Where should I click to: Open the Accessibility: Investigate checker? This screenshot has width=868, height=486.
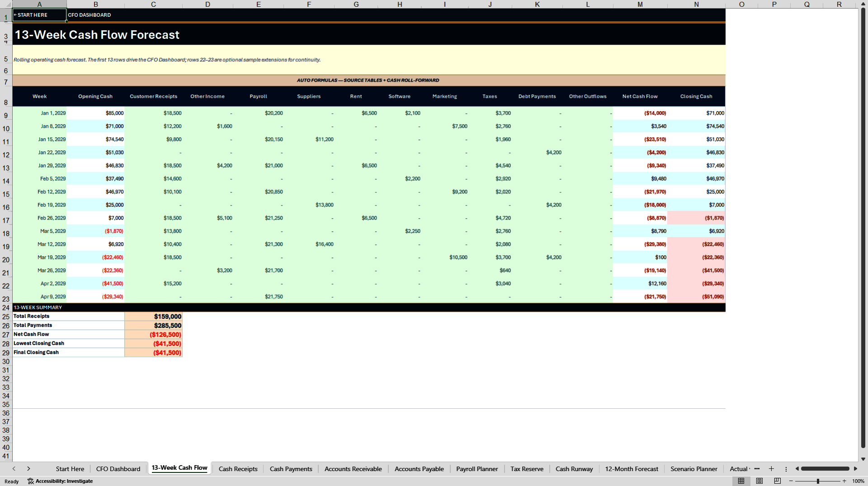coord(60,481)
